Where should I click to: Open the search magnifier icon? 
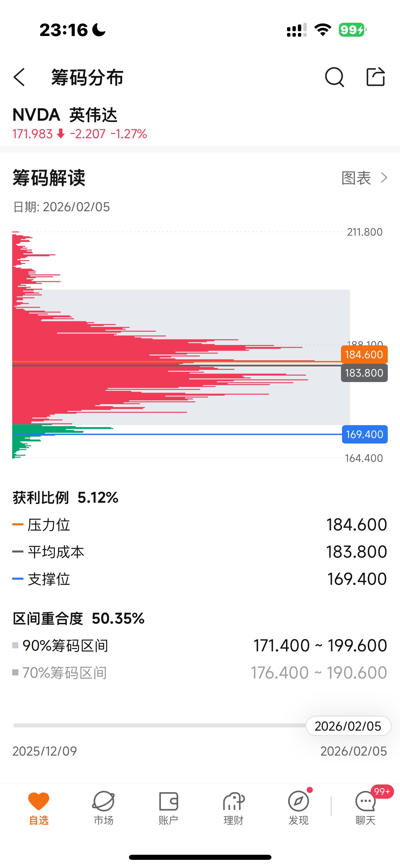(334, 77)
